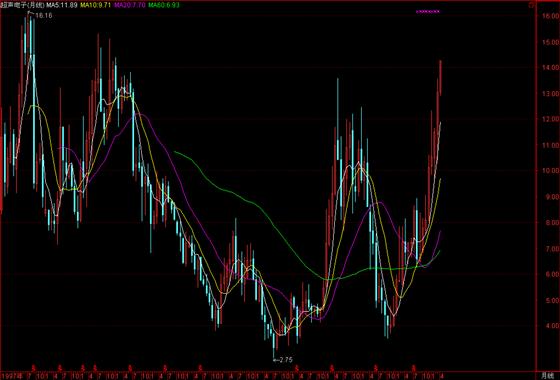Click the magenta dotted marker near top right
Viewport: 560px width, 380px height.
point(428,11)
